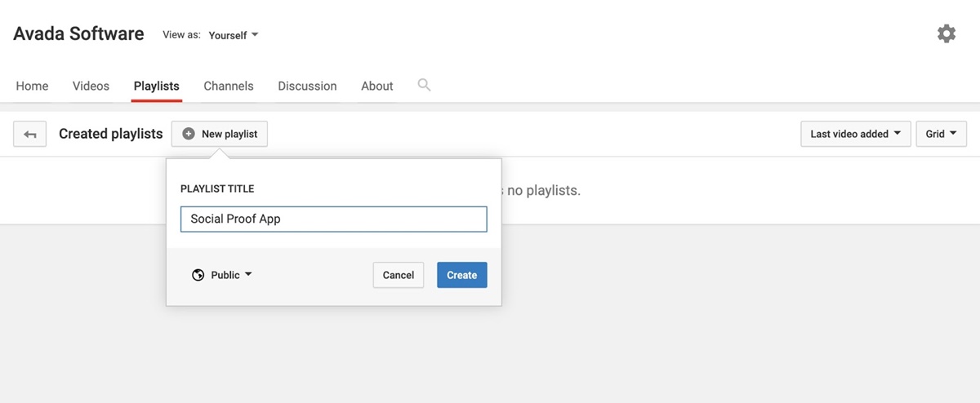This screenshot has height=403, width=980.
Task: Click the Created playlists heading
Action: tap(110, 134)
